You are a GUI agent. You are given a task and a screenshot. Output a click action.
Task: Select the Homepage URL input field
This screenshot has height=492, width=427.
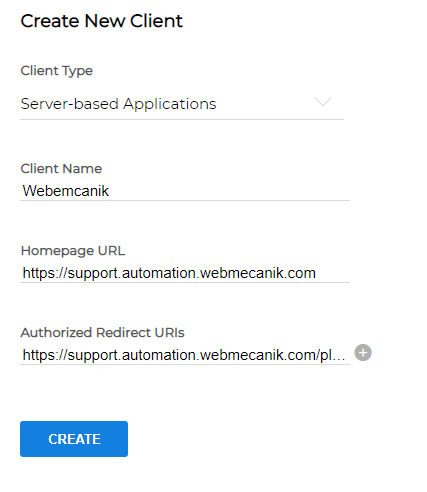point(185,273)
